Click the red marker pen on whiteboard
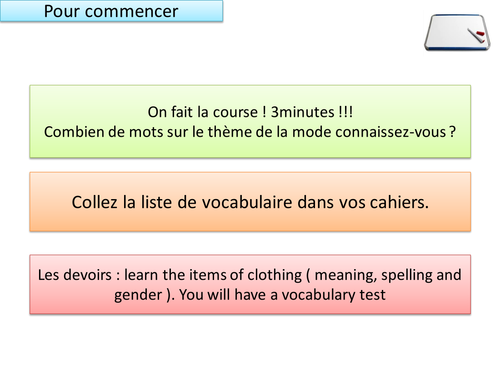This screenshot has height=375, width=500. coord(476,35)
